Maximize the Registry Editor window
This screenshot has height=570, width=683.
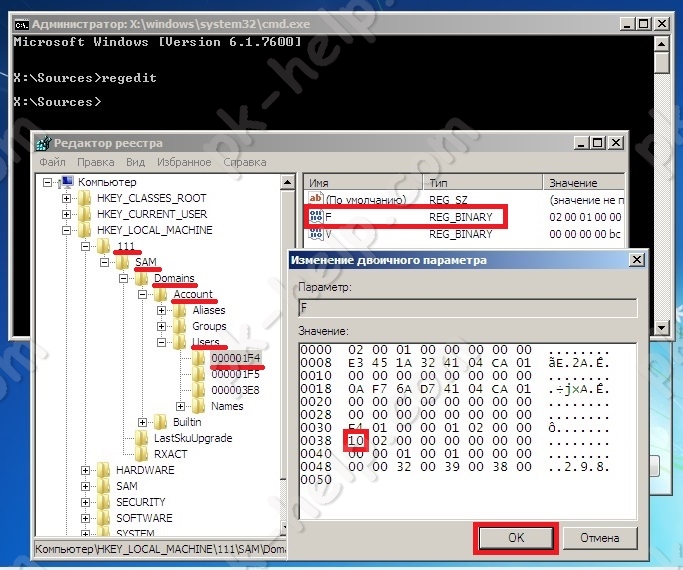click(598, 142)
